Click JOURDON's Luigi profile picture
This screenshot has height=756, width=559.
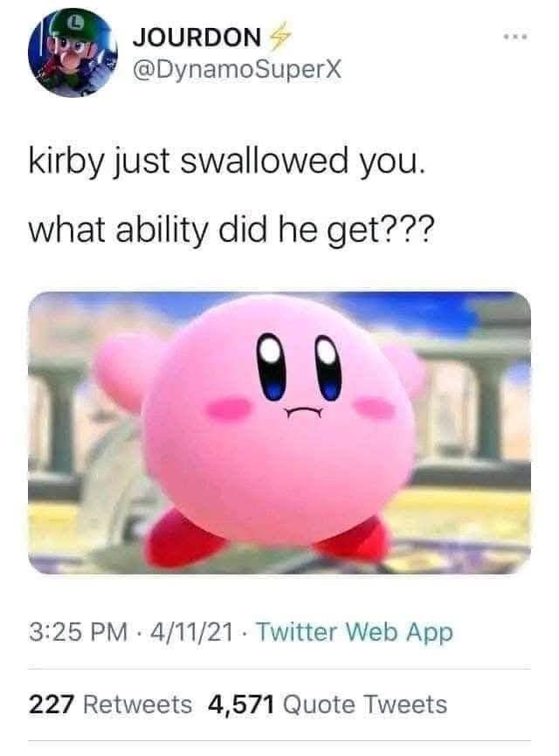tap(72, 52)
